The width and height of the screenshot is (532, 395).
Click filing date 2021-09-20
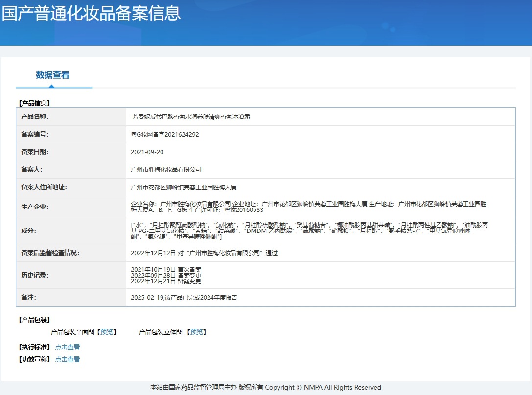147,152
